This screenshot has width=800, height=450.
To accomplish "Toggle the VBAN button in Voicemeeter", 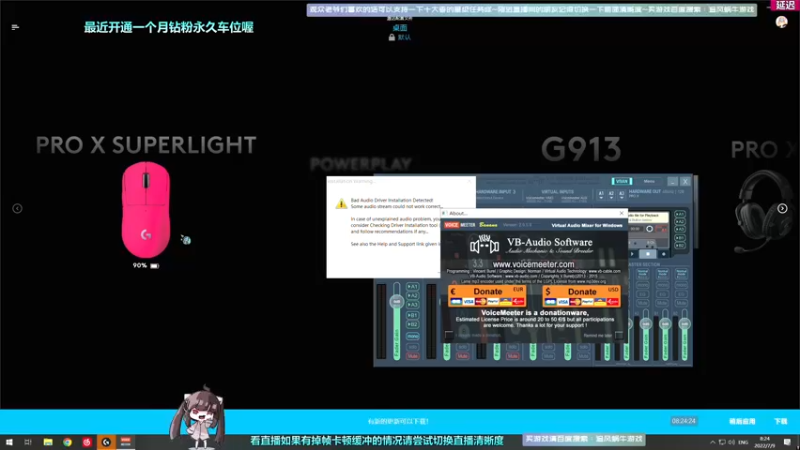I will tap(622, 181).
